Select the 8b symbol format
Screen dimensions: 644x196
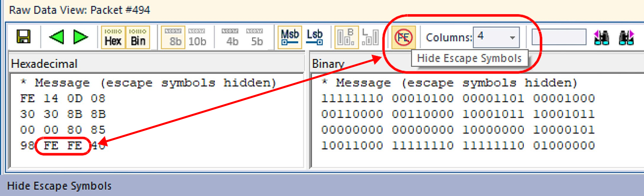click(x=173, y=37)
